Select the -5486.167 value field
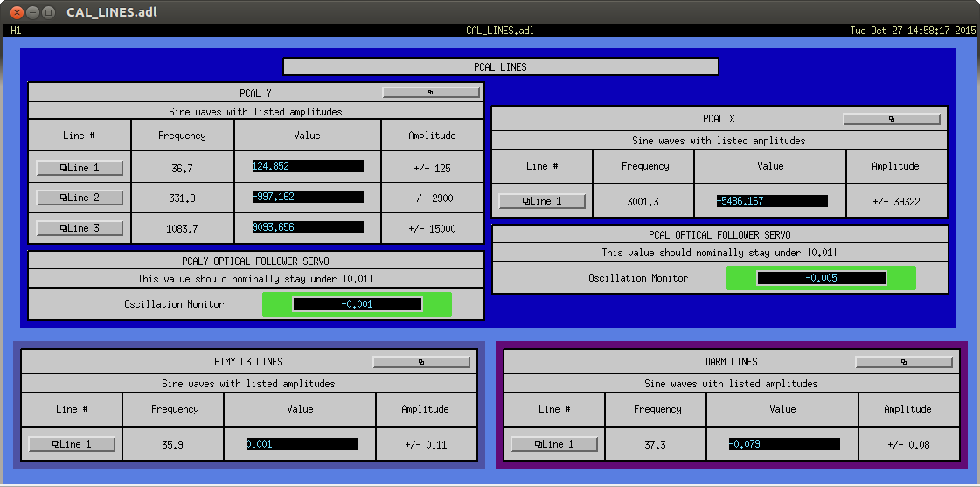 pyautogui.click(x=772, y=201)
